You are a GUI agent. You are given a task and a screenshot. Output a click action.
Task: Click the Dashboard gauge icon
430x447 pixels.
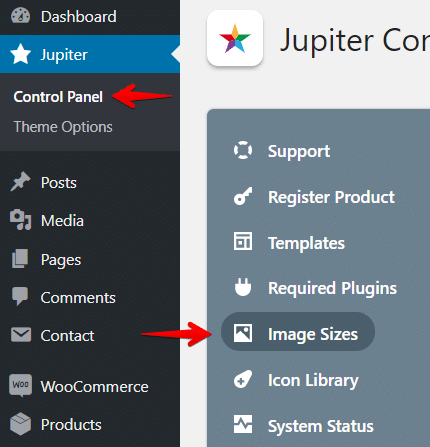[x=20, y=16]
